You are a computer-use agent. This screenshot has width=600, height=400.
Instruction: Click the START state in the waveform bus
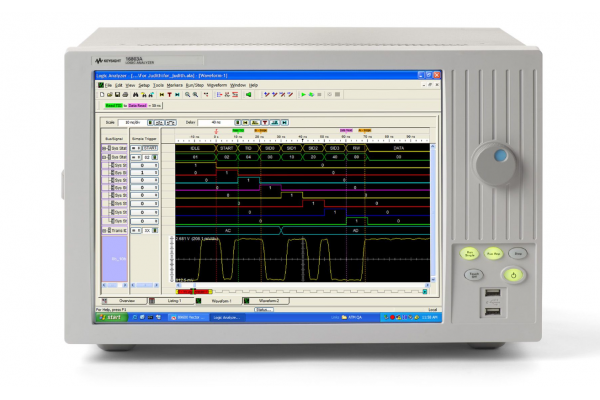click(x=227, y=148)
